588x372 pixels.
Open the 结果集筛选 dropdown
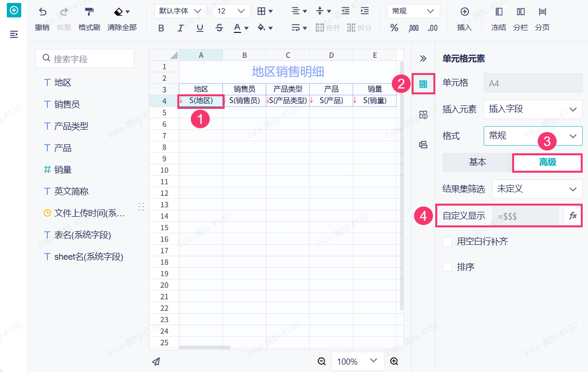537,189
